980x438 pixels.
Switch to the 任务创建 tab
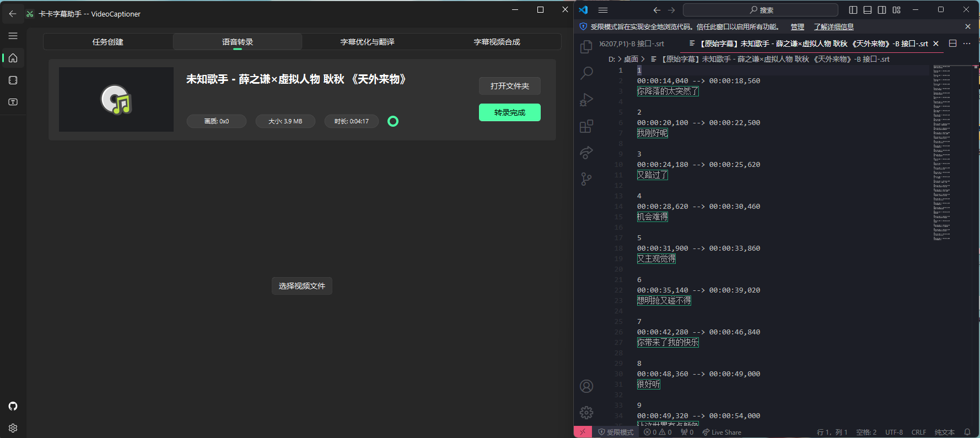tap(108, 42)
